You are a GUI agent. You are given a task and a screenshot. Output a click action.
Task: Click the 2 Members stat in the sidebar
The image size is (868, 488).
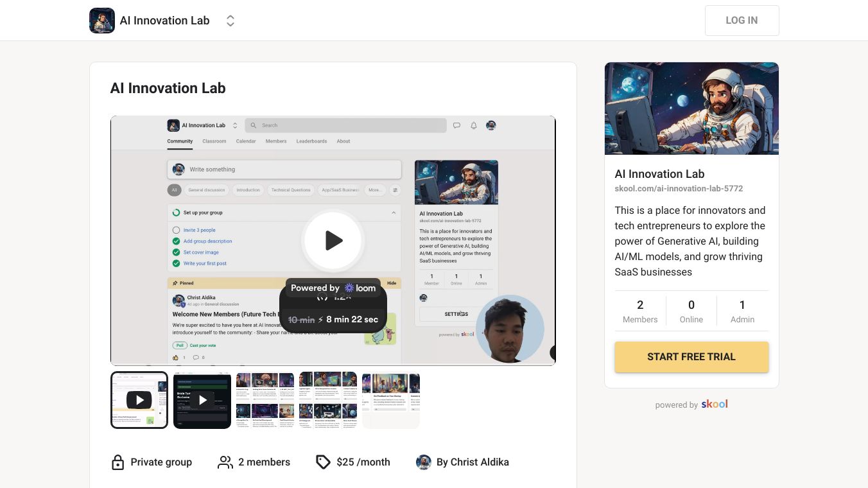(640, 311)
